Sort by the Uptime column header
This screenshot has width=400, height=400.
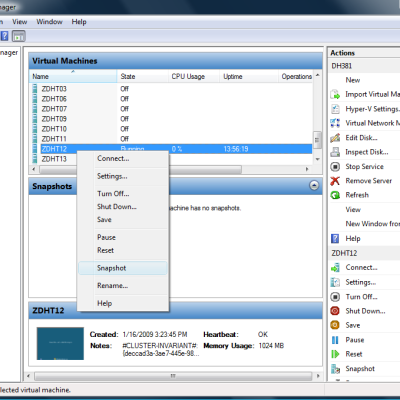[249, 76]
